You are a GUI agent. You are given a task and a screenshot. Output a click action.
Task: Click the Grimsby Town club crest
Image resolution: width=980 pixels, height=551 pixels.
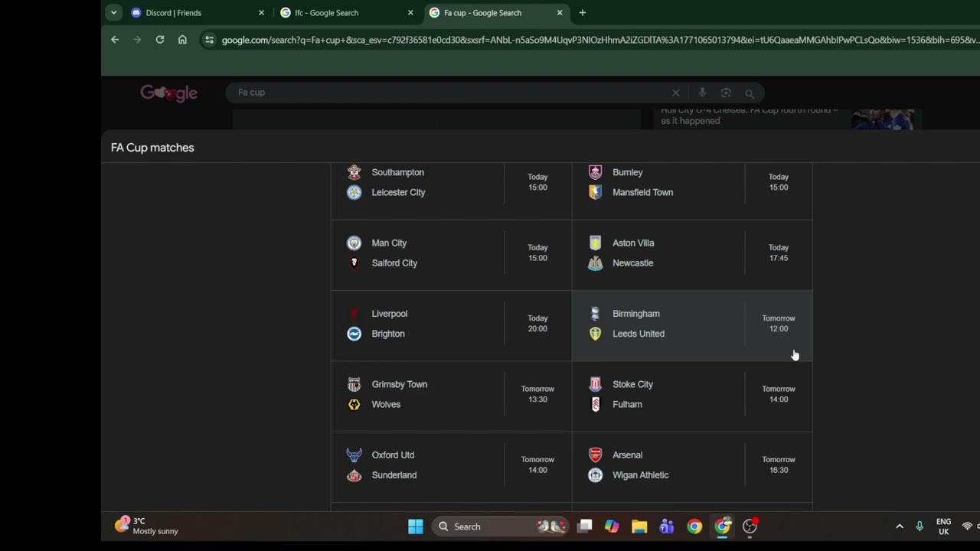pyautogui.click(x=354, y=384)
